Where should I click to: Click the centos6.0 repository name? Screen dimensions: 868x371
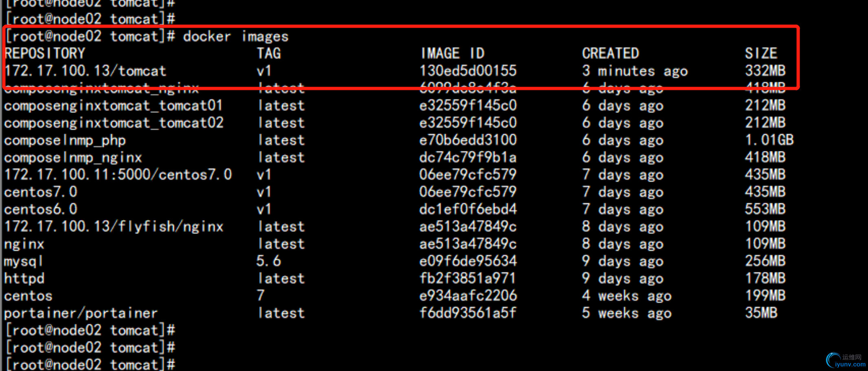tap(41, 210)
